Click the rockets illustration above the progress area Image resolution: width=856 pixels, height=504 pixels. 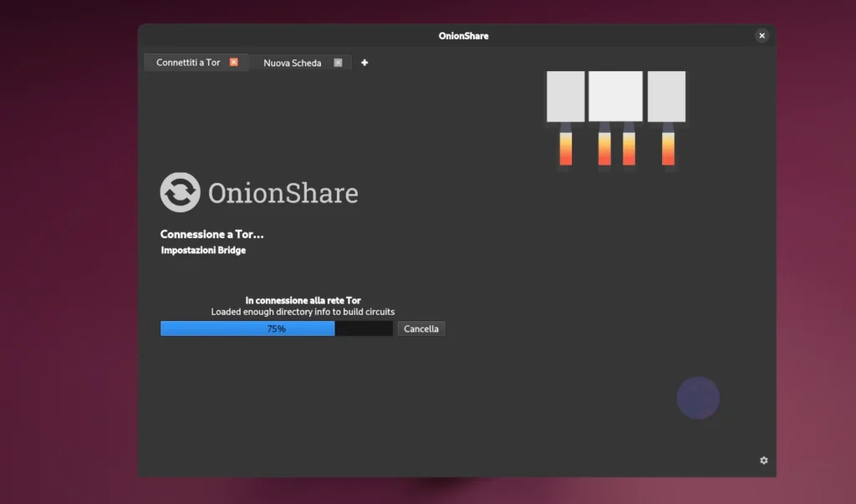pyautogui.click(x=616, y=117)
